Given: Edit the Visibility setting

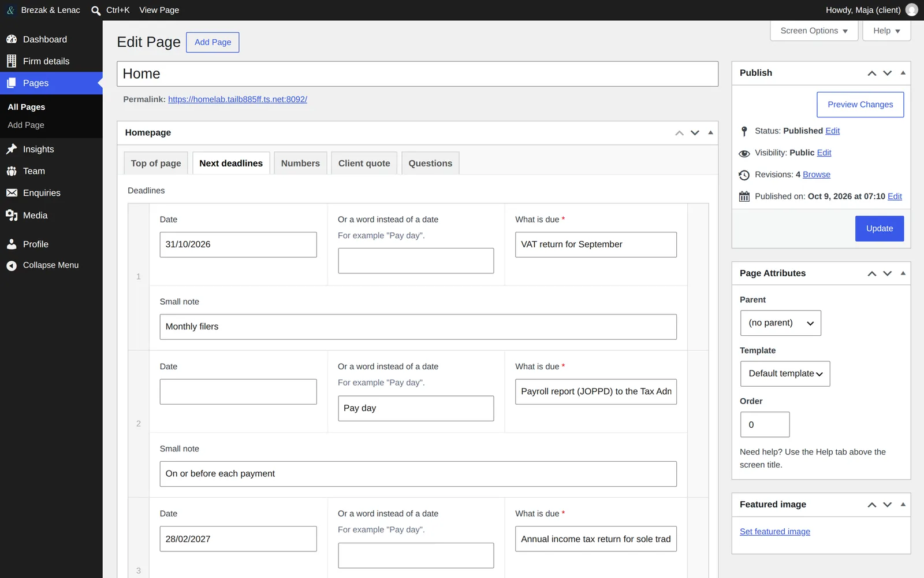Looking at the screenshot, I should pos(824,153).
